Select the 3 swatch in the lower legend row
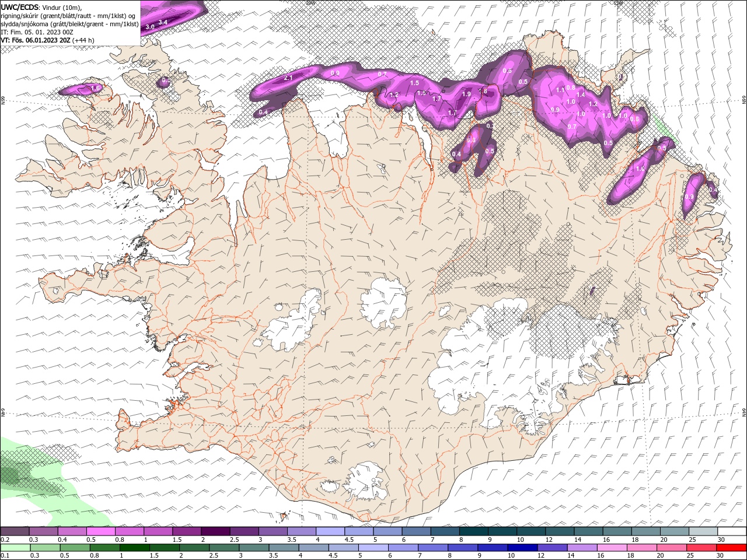 [x=254, y=548]
